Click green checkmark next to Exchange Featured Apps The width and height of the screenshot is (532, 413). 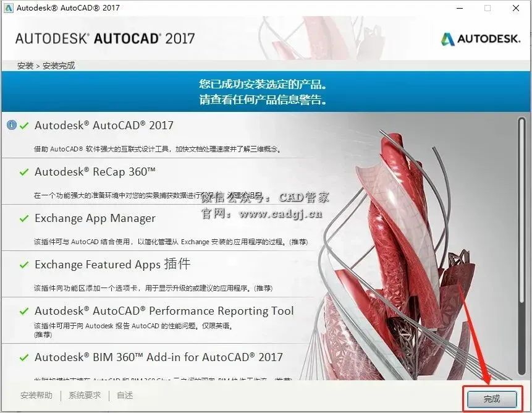tap(24, 265)
